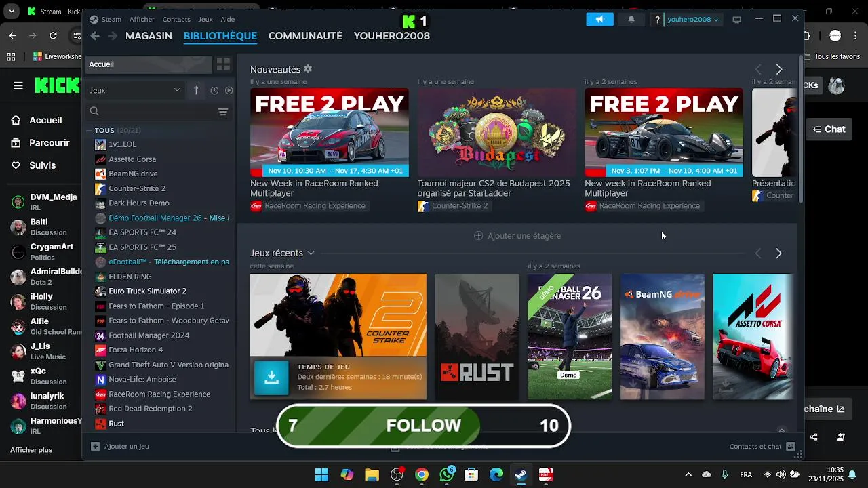Show next recent games arrow
This screenshot has width=868, height=488.
[778, 253]
